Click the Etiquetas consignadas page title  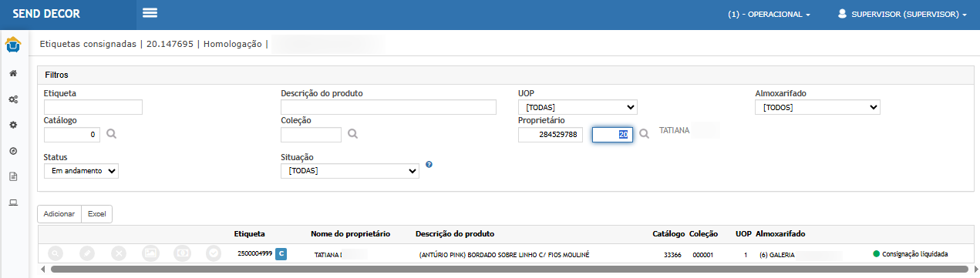coord(88,44)
